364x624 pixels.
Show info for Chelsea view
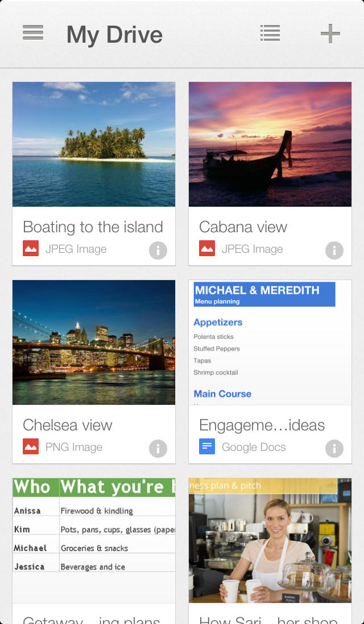pos(158,448)
